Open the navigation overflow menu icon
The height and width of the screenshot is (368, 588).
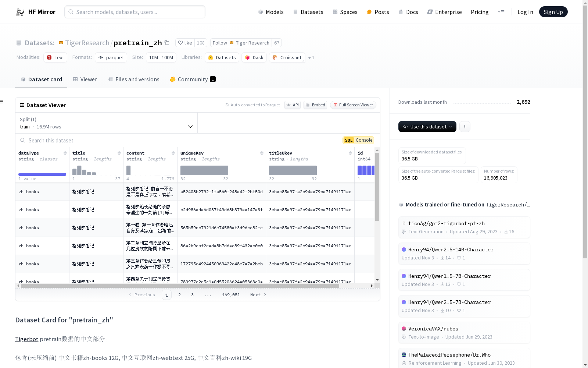click(501, 12)
